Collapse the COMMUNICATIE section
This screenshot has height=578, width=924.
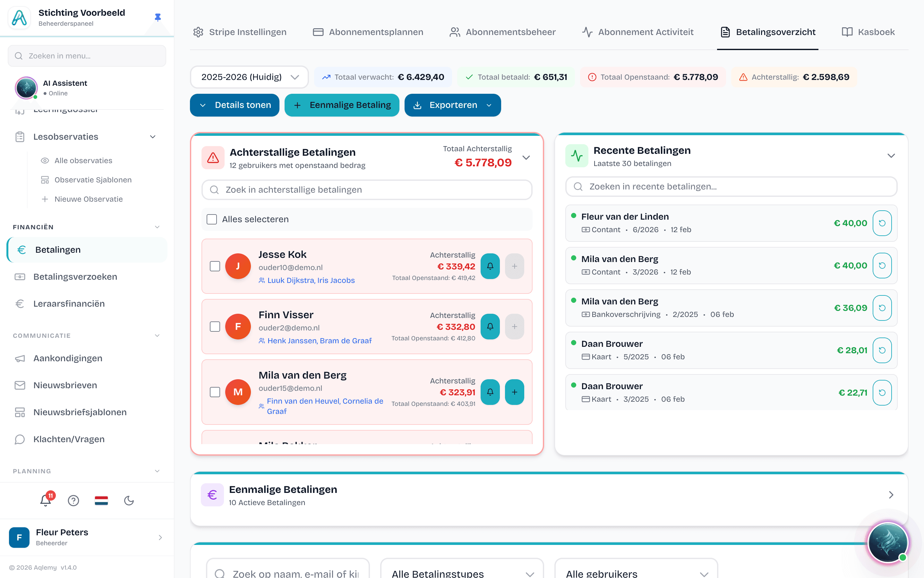click(157, 336)
